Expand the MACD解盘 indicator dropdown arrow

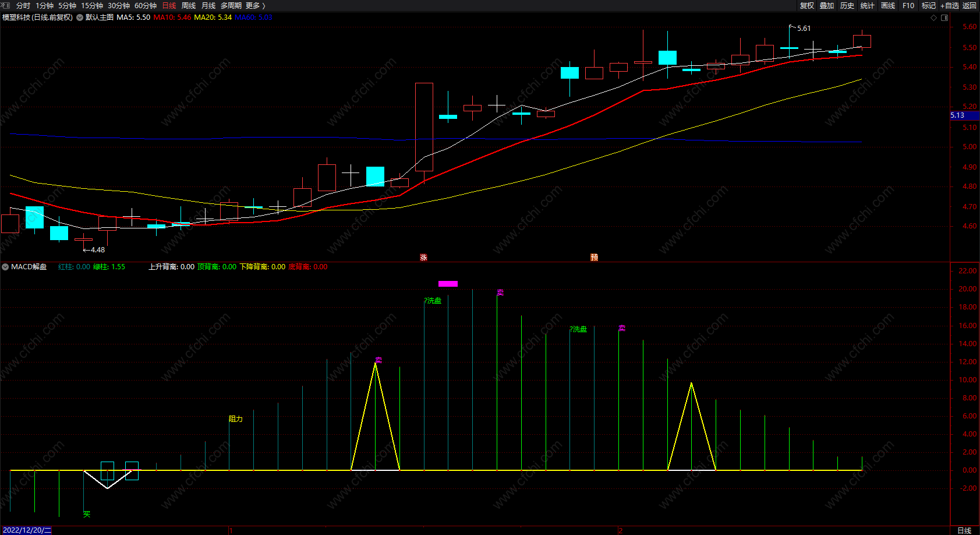(x=5, y=267)
